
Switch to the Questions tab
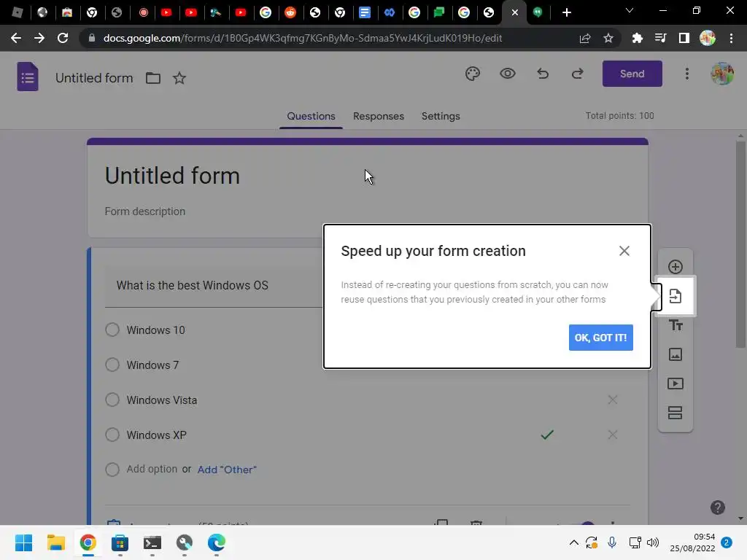[311, 116]
